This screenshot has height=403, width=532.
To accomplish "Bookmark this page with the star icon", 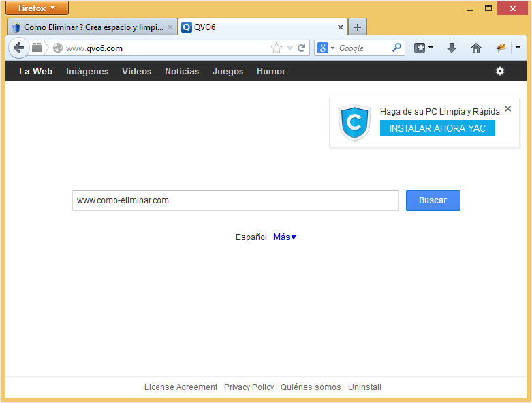I will pyautogui.click(x=277, y=48).
